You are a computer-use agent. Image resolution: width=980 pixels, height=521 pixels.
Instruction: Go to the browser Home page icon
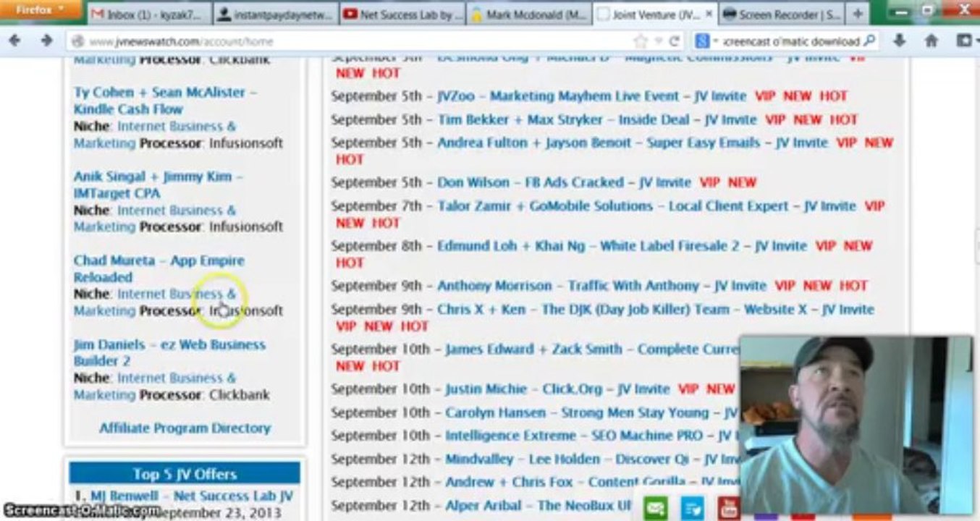point(932,41)
